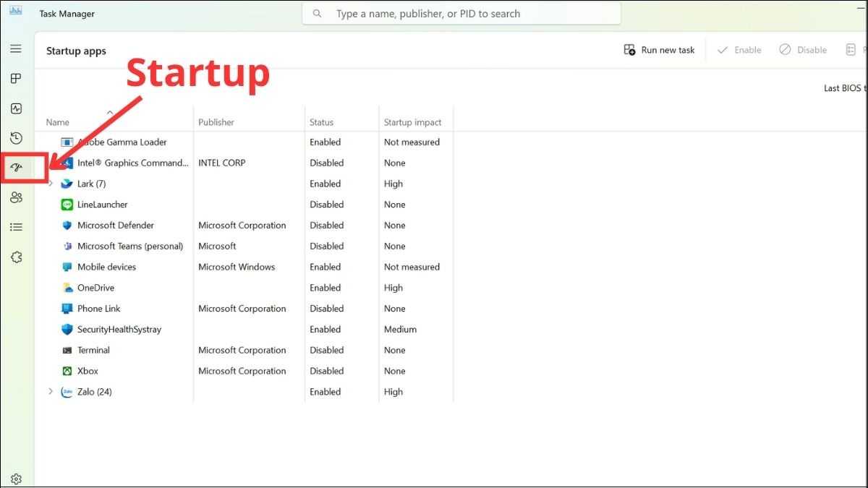The height and width of the screenshot is (488, 868).
Task: Select the Phone Link row name
Action: [x=99, y=309]
